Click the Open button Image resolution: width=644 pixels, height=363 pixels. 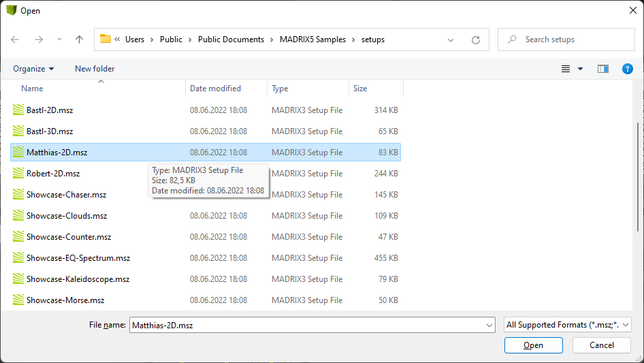(x=533, y=345)
